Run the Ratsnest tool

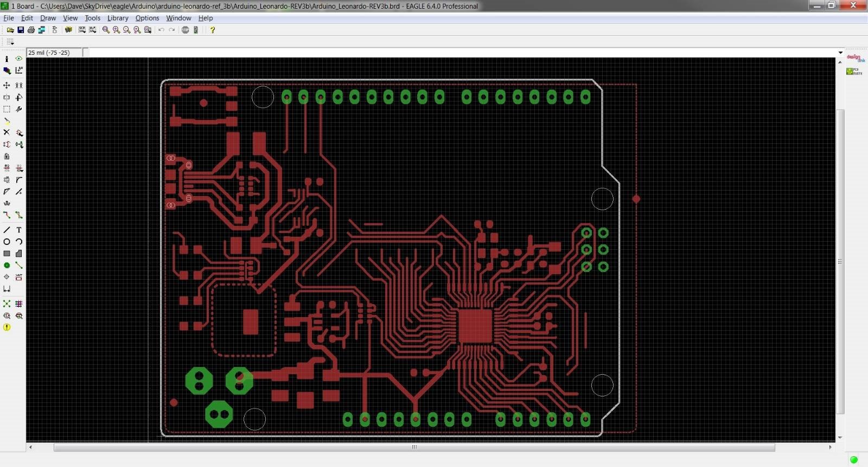(7, 304)
